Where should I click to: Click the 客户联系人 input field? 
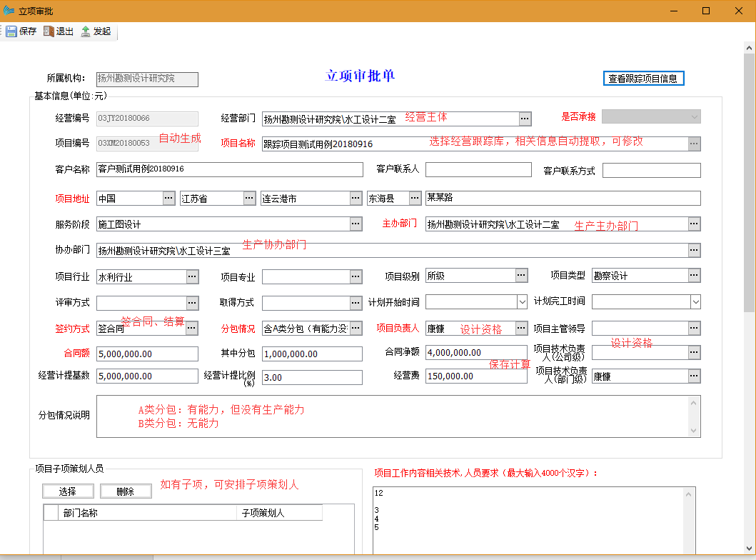coord(478,170)
